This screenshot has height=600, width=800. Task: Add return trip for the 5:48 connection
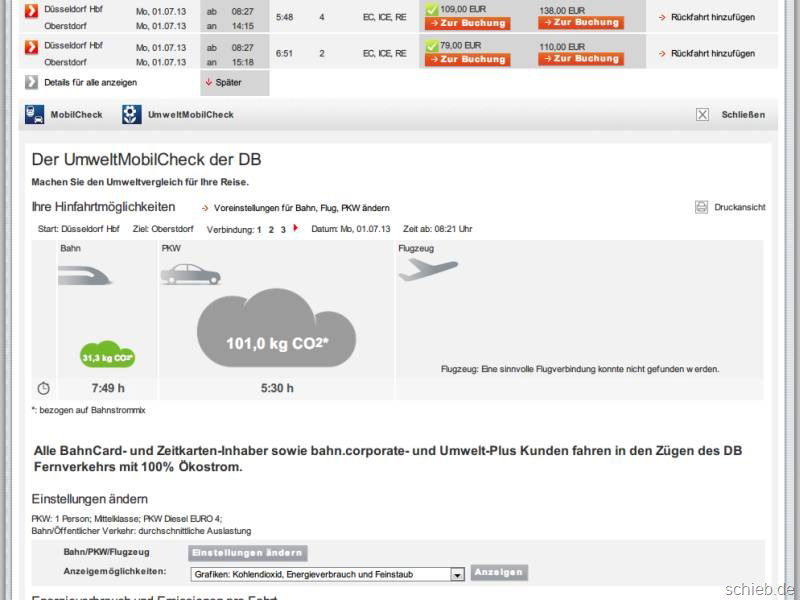(x=707, y=17)
